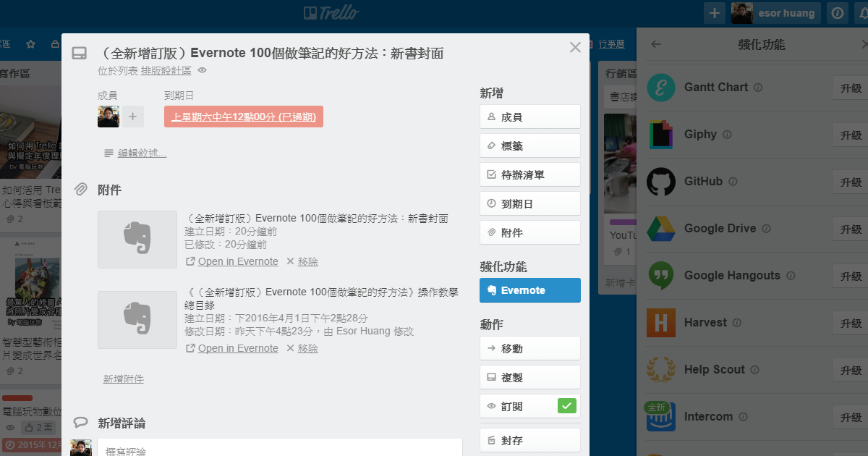868x456 pixels.
Task: Click the Intercom power-up icon
Action: click(660, 416)
